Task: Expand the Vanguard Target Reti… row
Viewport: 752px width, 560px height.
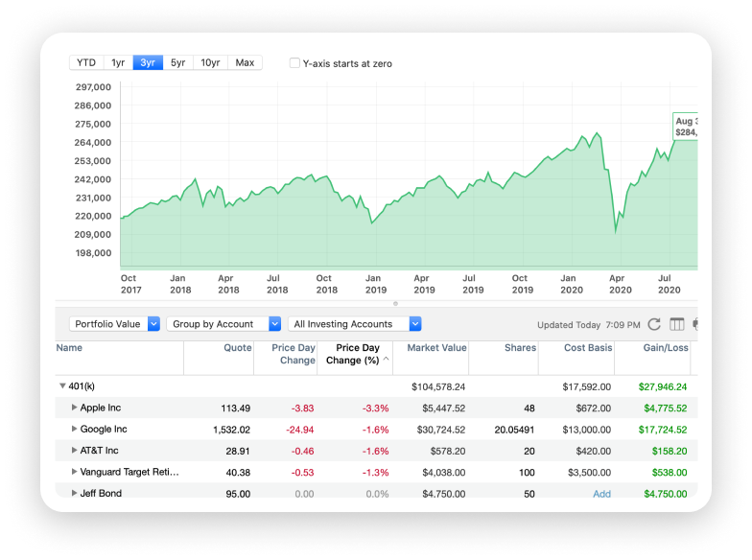Action: pyautogui.click(x=75, y=472)
